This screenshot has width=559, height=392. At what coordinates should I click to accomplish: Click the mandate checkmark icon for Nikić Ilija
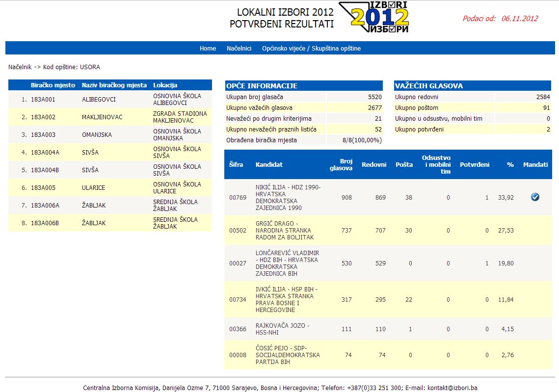coord(535,197)
